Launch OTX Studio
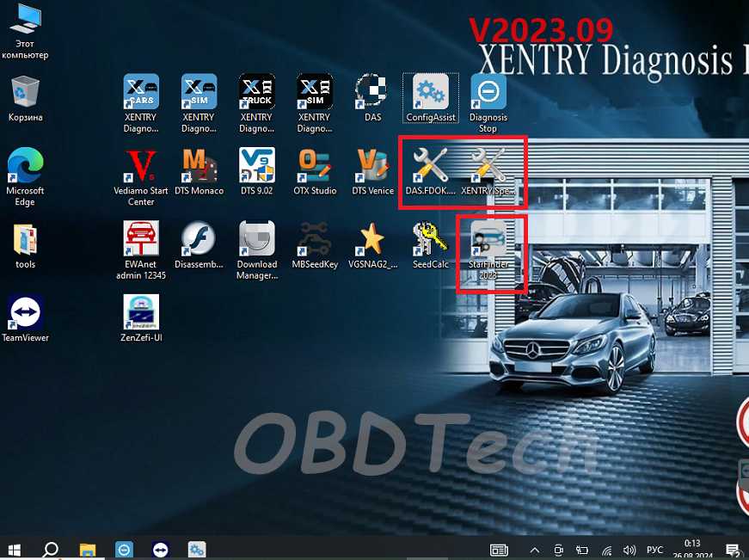 (315, 171)
